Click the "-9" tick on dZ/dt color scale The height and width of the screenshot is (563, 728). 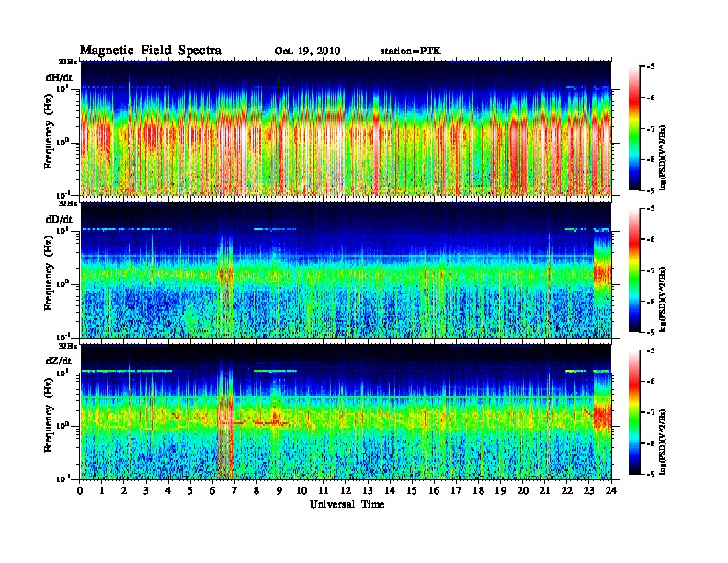[651, 474]
